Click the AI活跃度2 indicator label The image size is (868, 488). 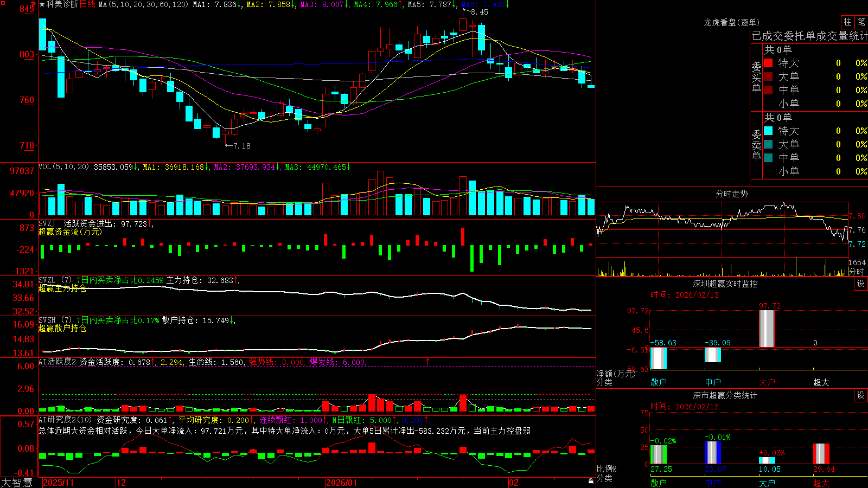(58, 362)
